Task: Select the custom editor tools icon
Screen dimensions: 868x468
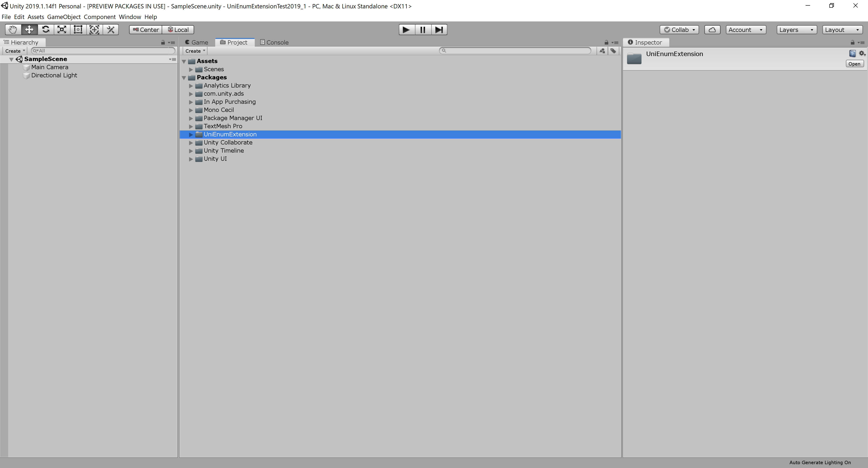Action: pos(111,30)
